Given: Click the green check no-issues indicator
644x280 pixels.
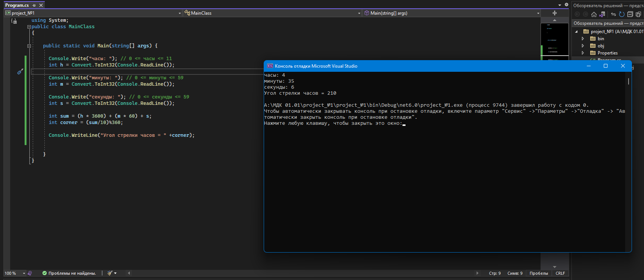Looking at the screenshot, I should tap(44, 273).
